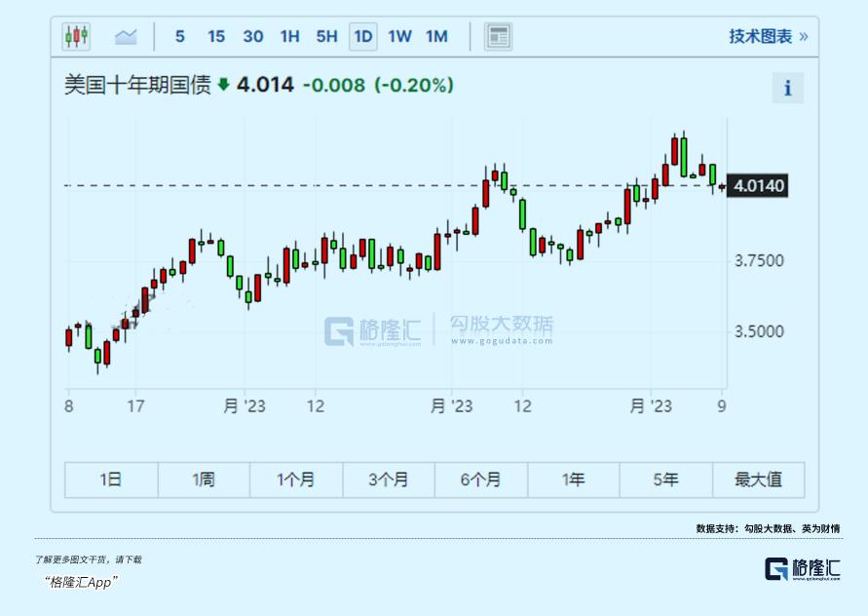The width and height of the screenshot is (868, 616).
Task: Choose the 5H interval
Action: (326, 37)
